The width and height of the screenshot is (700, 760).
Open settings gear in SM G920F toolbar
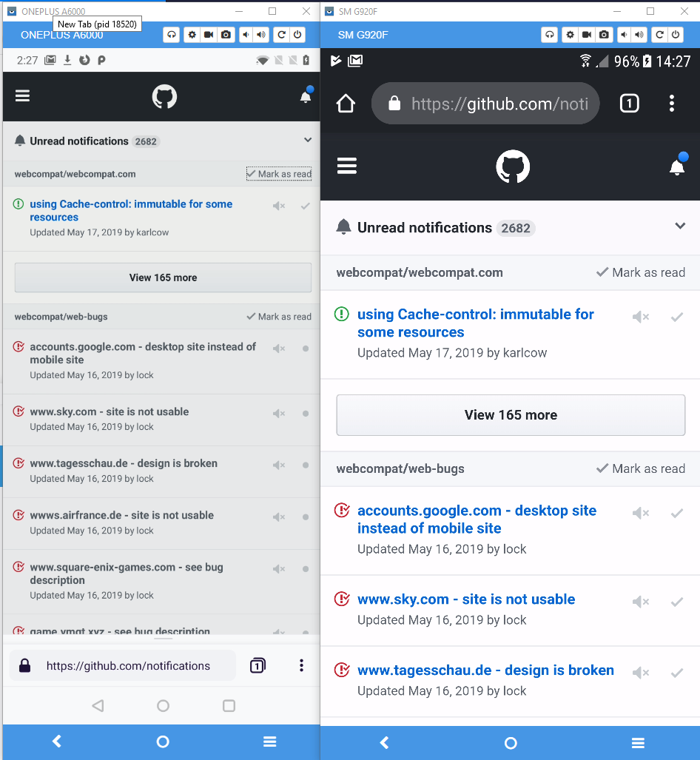tap(570, 35)
